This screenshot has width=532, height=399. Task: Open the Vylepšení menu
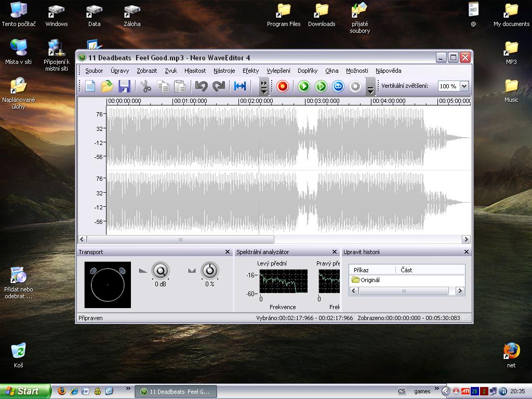(x=278, y=71)
